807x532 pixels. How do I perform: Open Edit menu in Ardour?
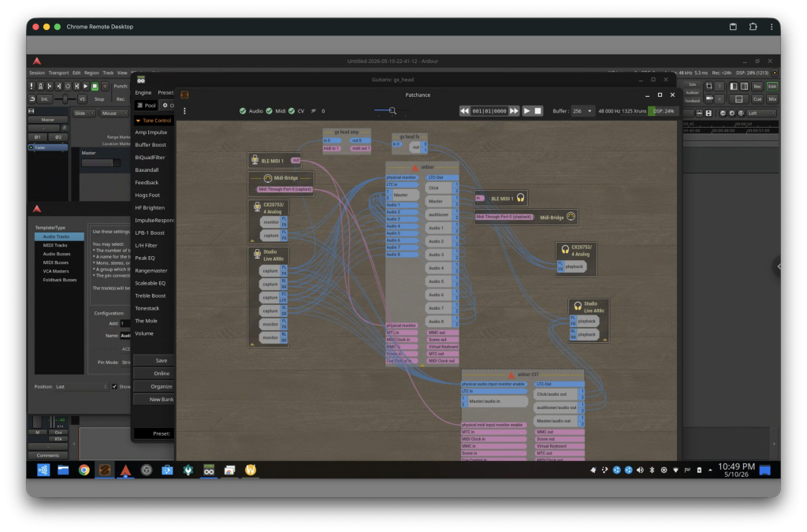[76, 73]
